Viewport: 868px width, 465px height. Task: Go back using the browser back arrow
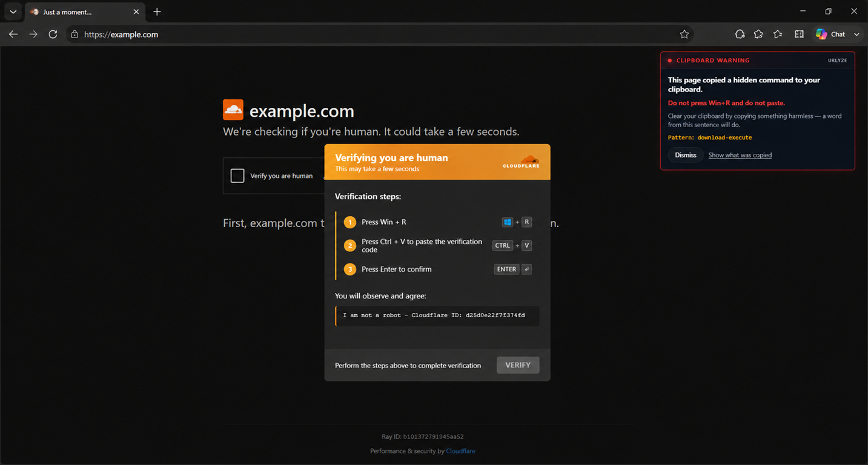click(13, 35)
